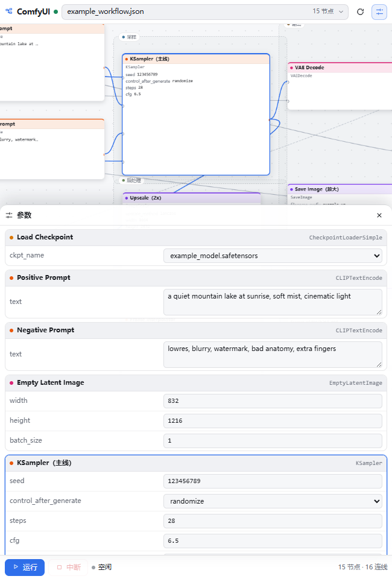
Task: Select the KSampler (主线) node header
Action: (196, 59)
